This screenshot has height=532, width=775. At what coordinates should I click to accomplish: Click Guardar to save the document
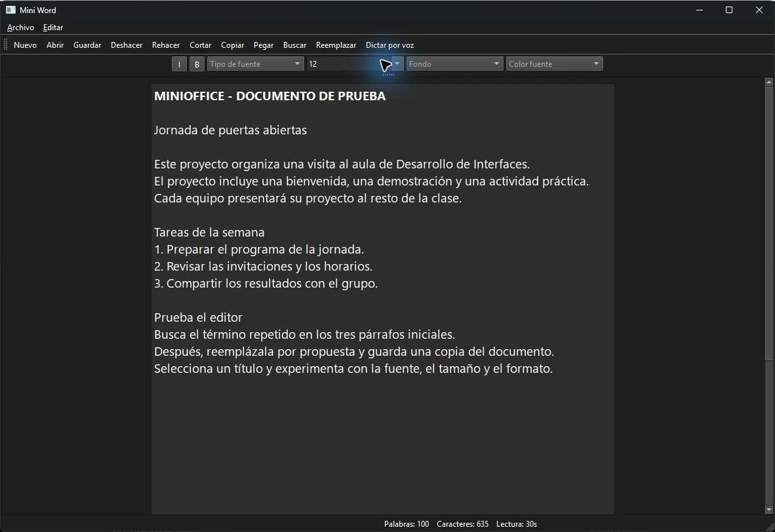(87, 45)
